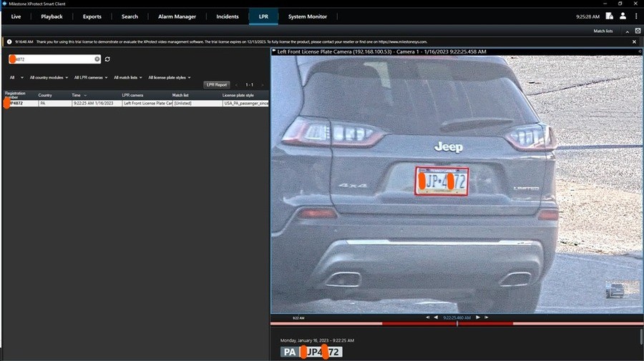The width and height of the screenshot is (644, 361).
Task: Click the playback timestamp 9:22:25.460 AM
Action: pyautogui.click(x=457, y=317)
